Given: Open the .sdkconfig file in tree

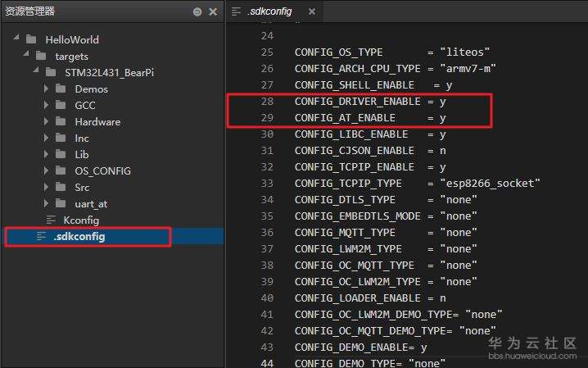Looking at the screenshot, I should click(79, 237).
